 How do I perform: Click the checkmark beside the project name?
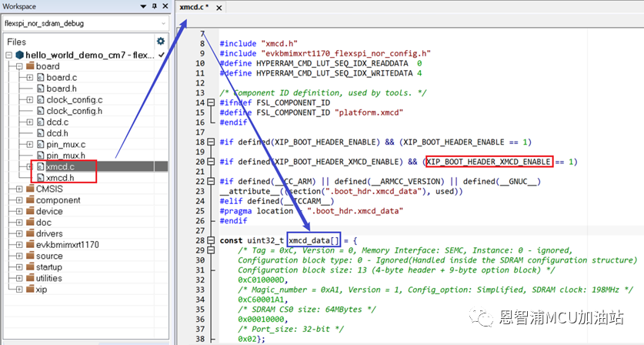(162, 55)
